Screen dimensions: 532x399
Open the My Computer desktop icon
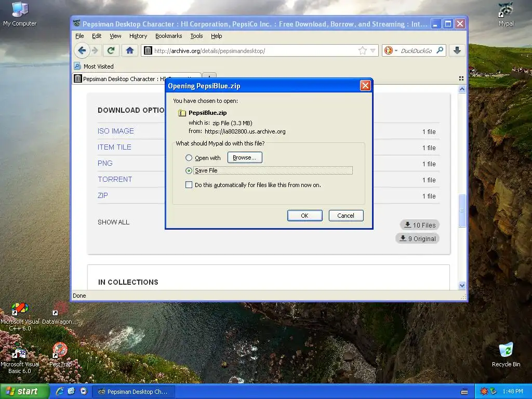(x=20, y=14)
